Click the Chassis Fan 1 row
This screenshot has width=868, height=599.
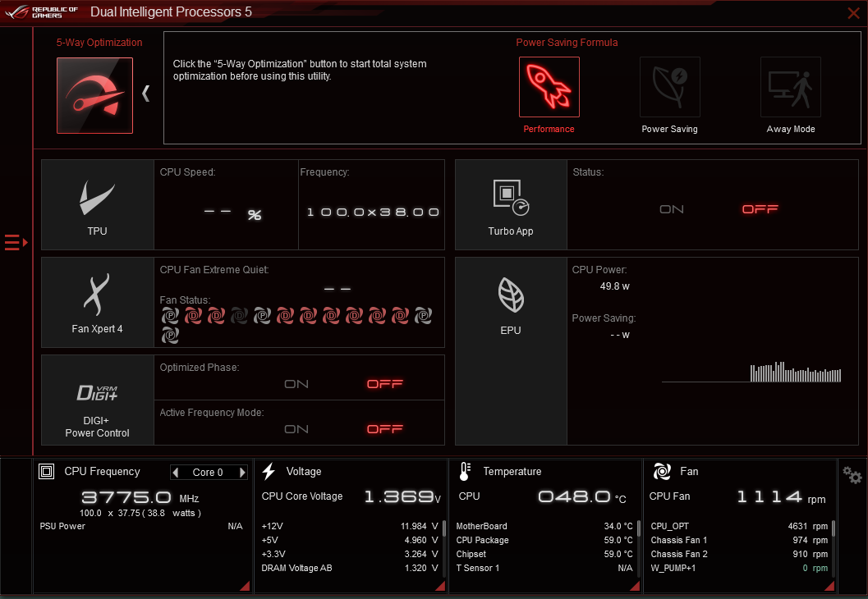tap(739, 540)
